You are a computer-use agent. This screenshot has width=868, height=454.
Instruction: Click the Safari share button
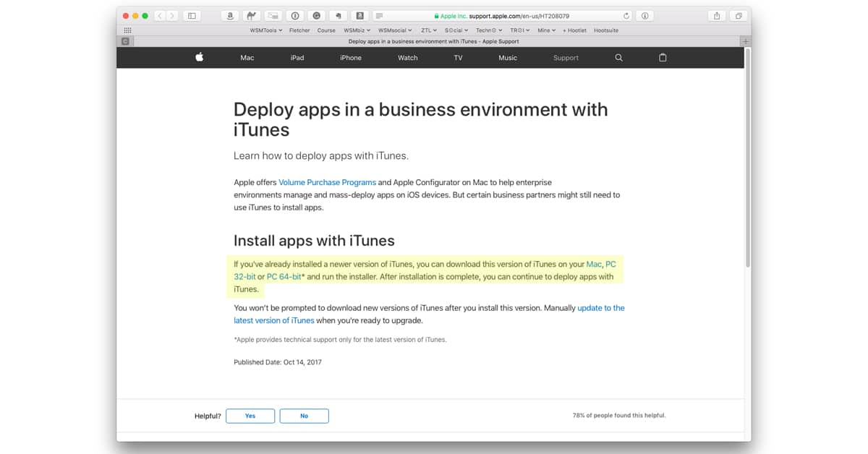[717, 16]
